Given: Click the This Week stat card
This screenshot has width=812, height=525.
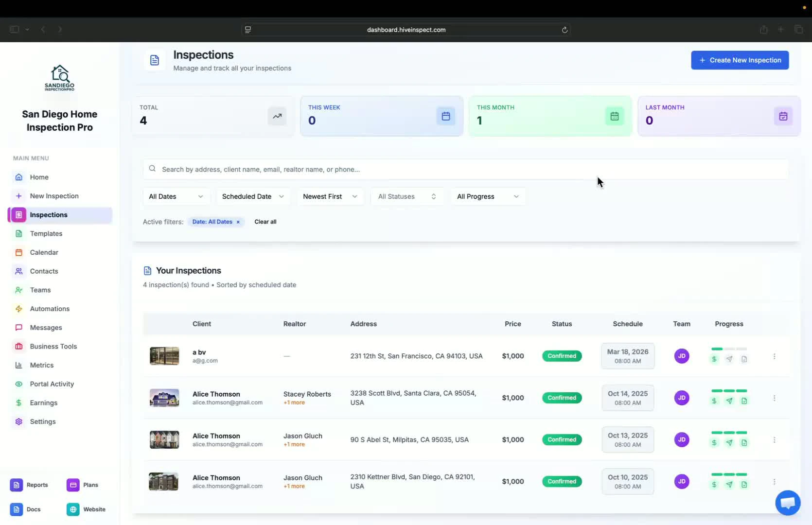Looking at the screenshot, I should coord(381,116).
